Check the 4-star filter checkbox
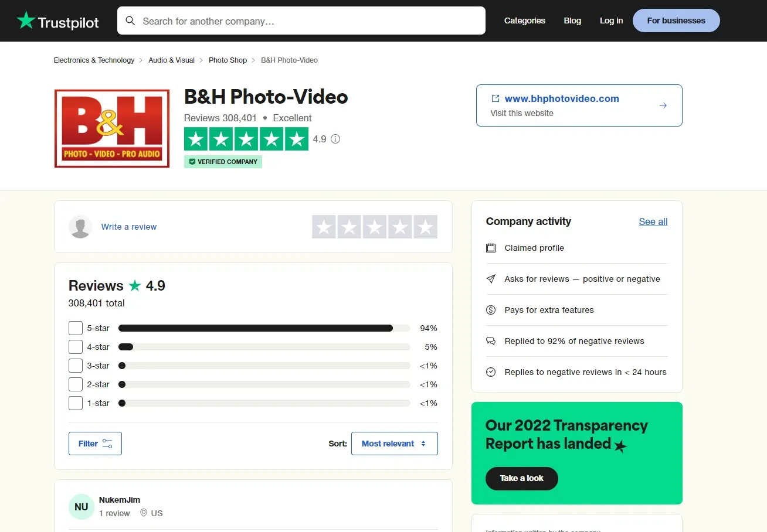Screen dimensions: 767x532 coord(75,347)
